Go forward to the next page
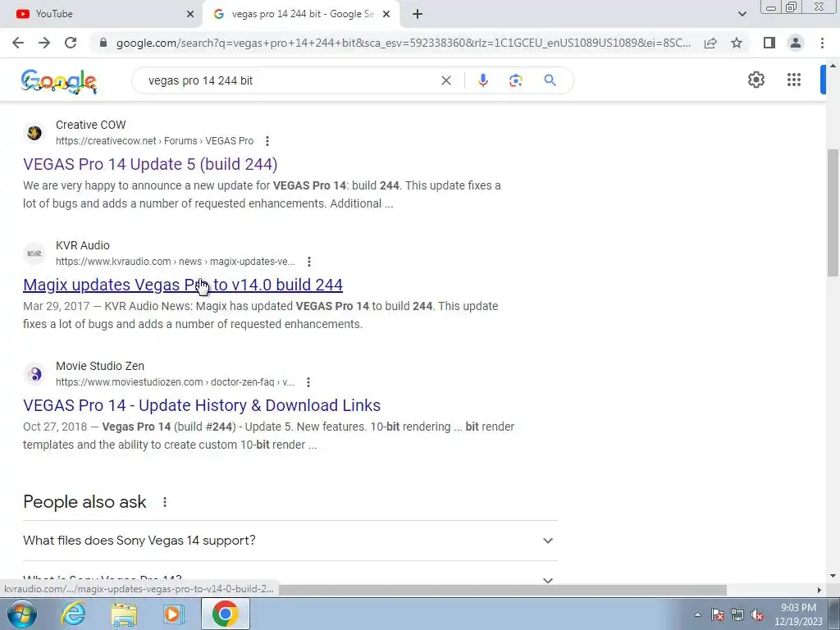 [x=44, y=43]
